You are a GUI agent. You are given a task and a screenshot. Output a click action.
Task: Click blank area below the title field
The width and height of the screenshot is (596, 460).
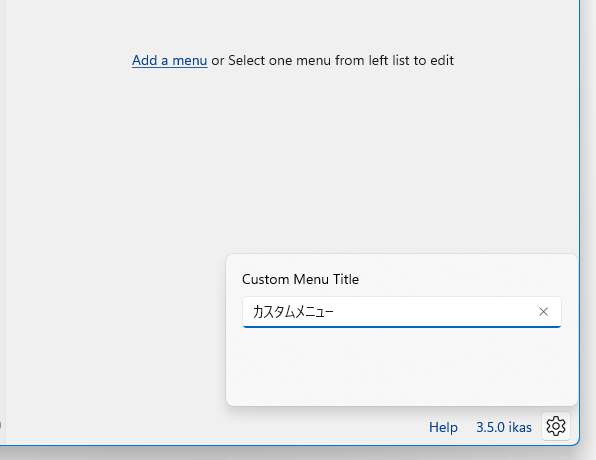401,367
